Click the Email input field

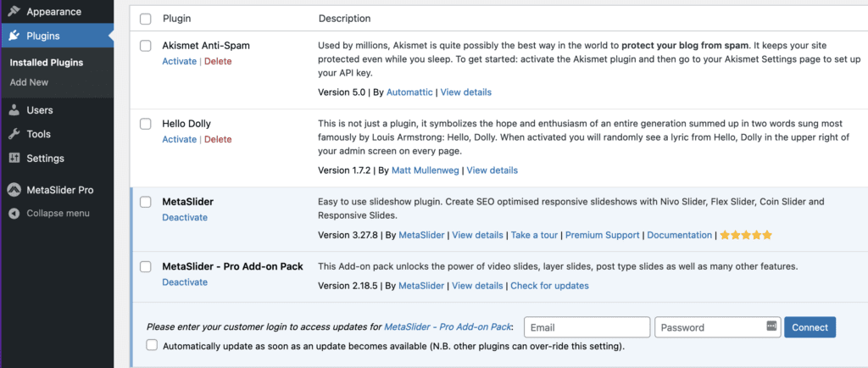pos(587,327)
